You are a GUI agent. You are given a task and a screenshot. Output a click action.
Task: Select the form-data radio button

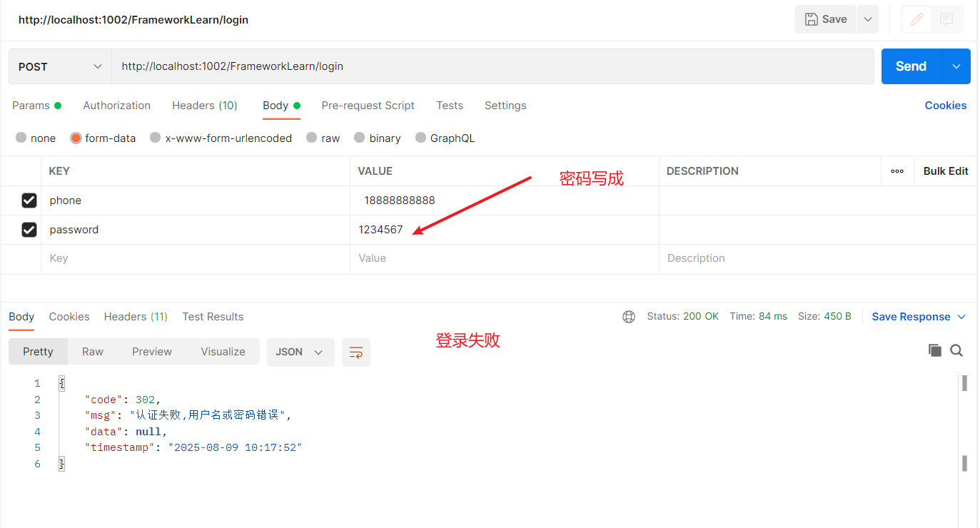tap(76, 138)
